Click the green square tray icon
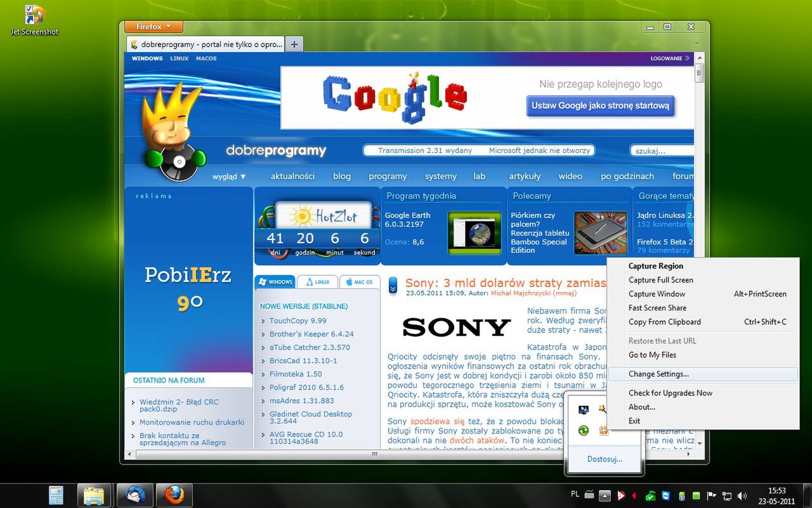812x508 pixels. coord(697,495)
